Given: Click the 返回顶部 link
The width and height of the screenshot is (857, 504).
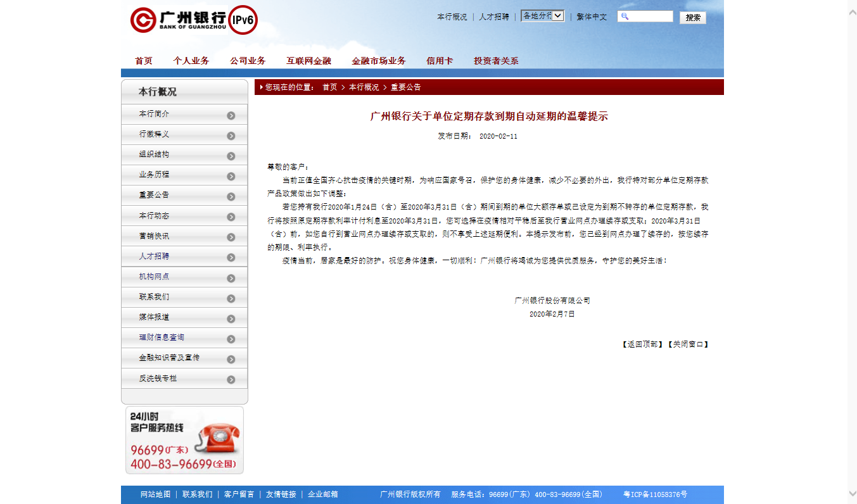Looking at the screenshot, I should [643, 344].
